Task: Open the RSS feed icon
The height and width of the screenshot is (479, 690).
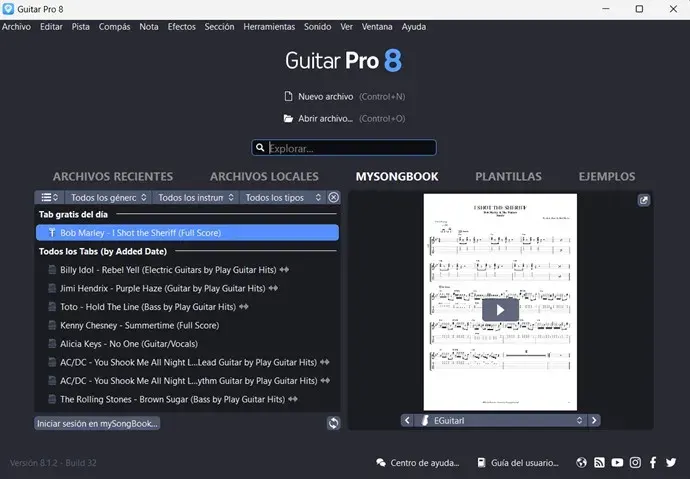Action: [599, 462]
